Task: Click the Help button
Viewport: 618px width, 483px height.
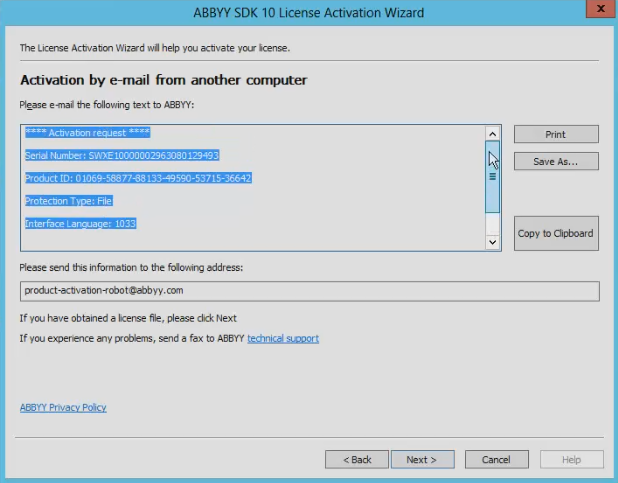Action: coord(571,460)
